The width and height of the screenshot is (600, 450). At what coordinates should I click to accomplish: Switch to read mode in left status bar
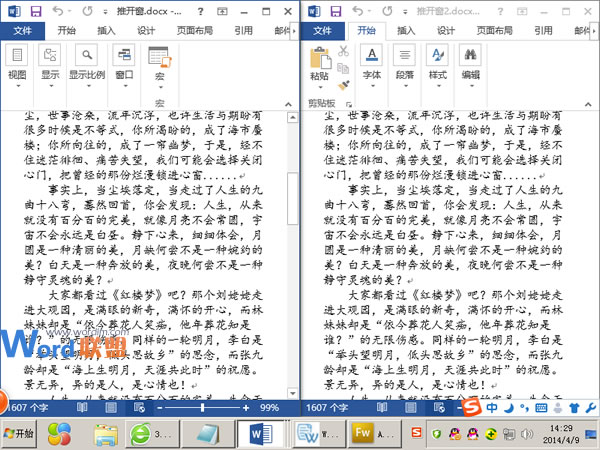tap(82, 408)
